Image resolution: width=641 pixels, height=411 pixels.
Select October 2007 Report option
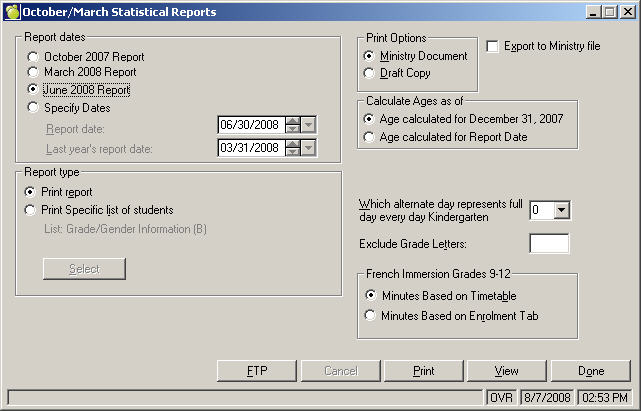(x=34, y=57)
